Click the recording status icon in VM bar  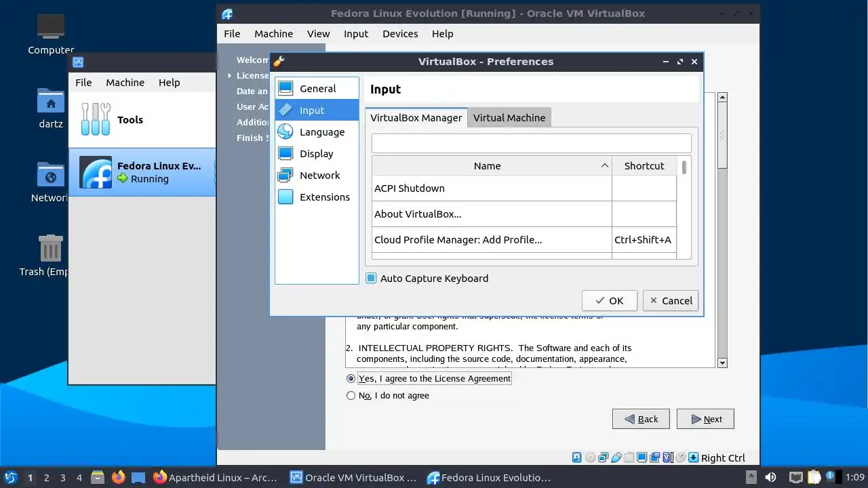(654, 457)
